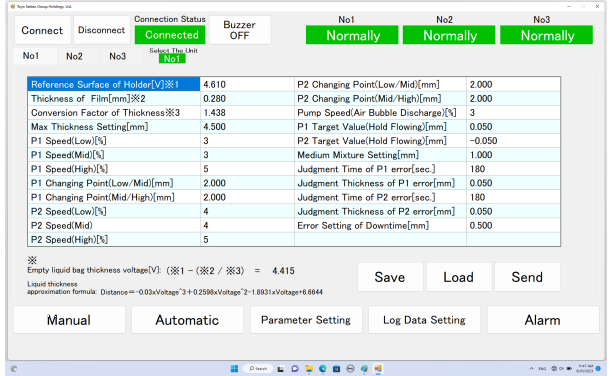Open the Automatic page

click(x=187, y=320)
